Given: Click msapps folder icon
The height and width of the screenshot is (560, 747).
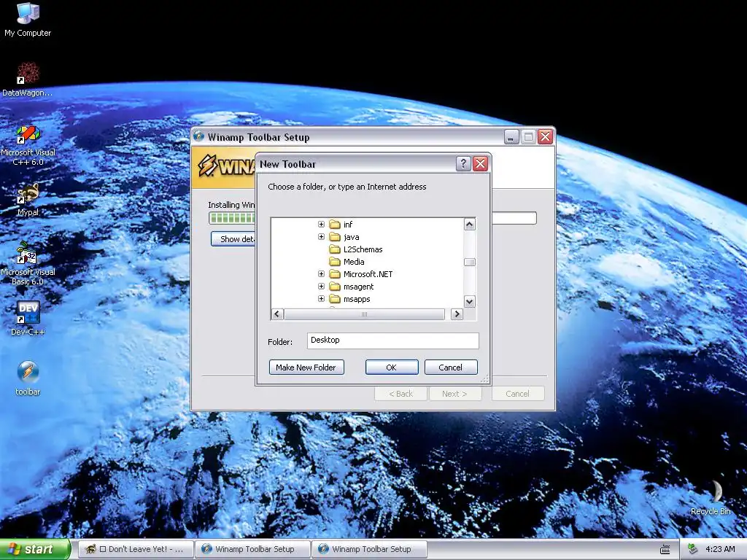Looking at the screenshot, I should click(335, 298).
